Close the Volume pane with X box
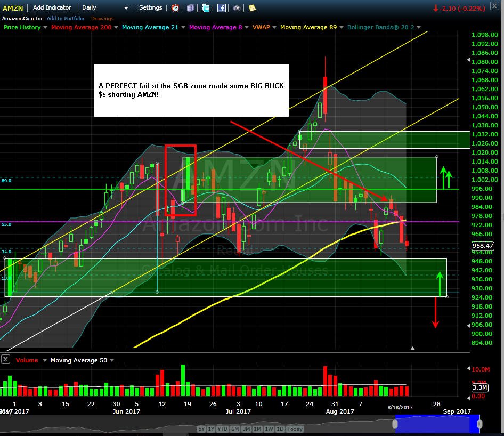Screen dimensions: 504x436 point(5,359)
